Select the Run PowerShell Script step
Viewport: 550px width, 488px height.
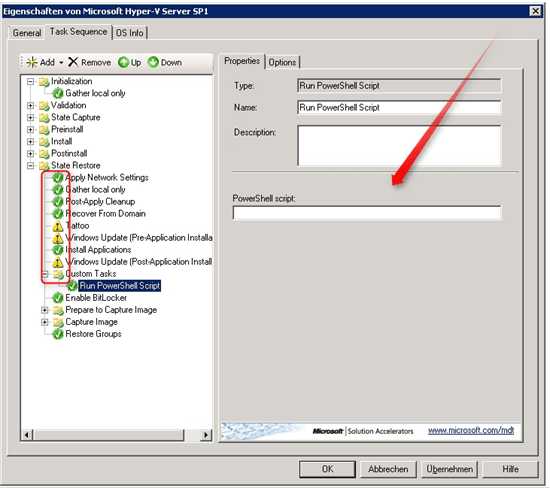120,286
